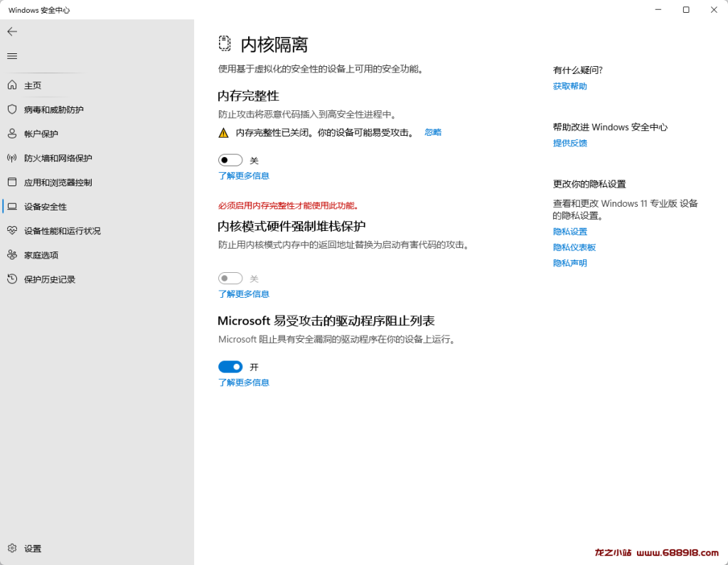Click the 内存完整性已关闭 warning text
This screenshot has width=728, height=565.
click(325, 133)
